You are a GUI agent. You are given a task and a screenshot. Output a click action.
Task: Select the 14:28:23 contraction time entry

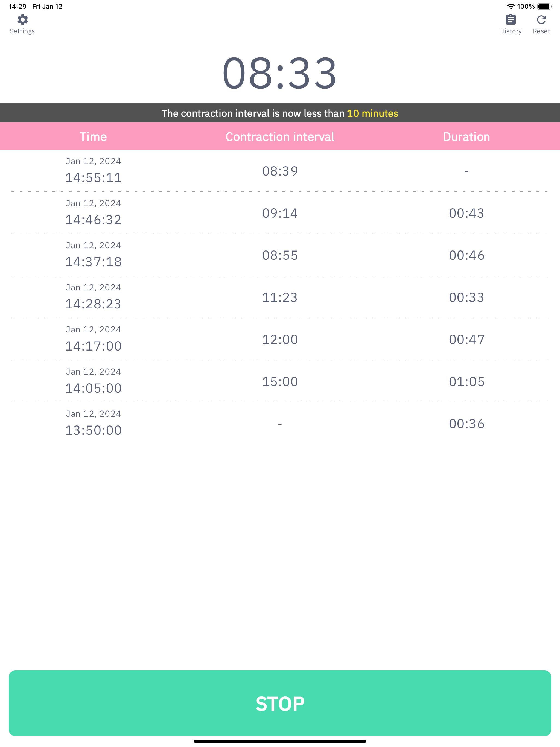(x=93, y=304)
